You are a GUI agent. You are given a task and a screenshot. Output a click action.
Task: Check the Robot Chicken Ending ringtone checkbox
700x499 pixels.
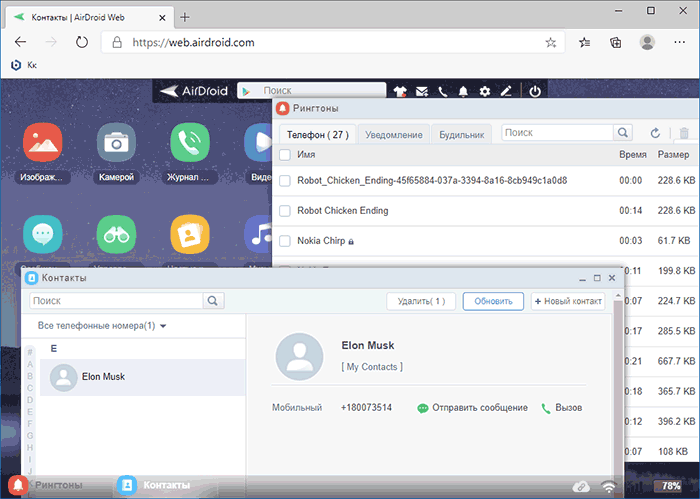pos(285,211)
